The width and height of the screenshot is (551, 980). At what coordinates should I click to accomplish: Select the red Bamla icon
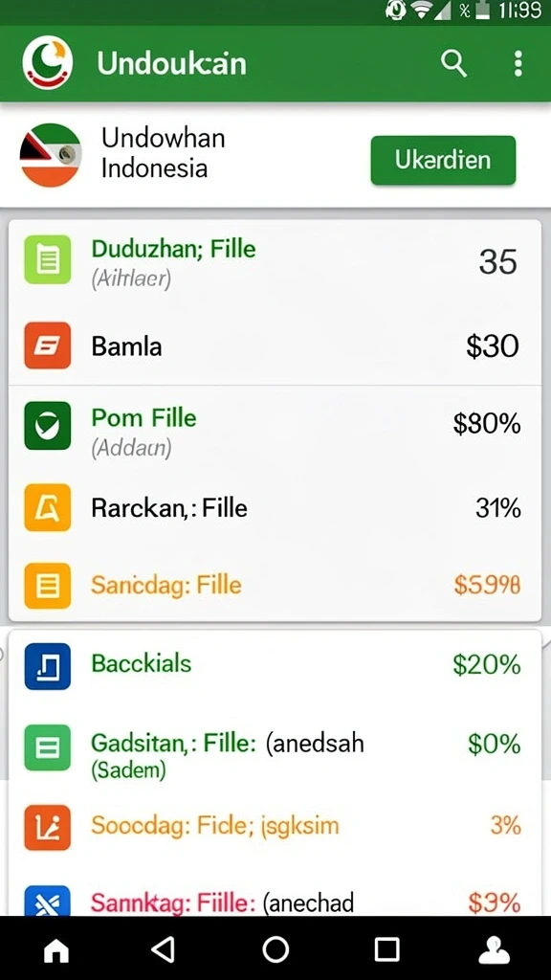[48, 345]
